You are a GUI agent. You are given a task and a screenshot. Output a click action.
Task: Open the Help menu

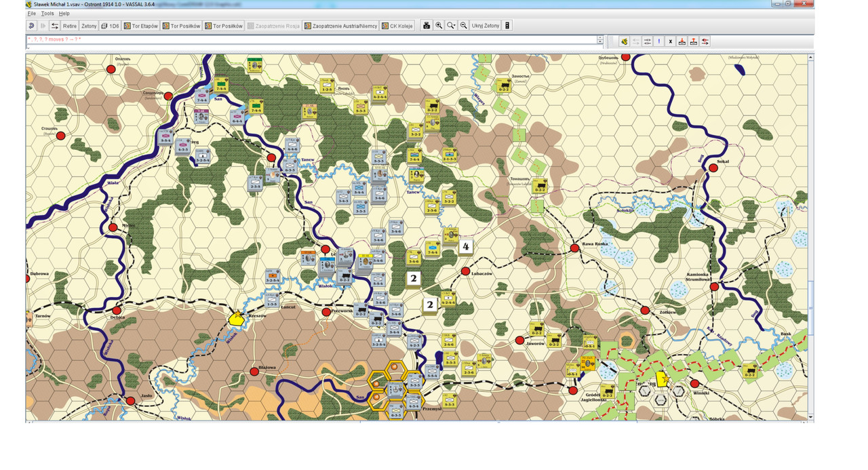pos(64,13)
